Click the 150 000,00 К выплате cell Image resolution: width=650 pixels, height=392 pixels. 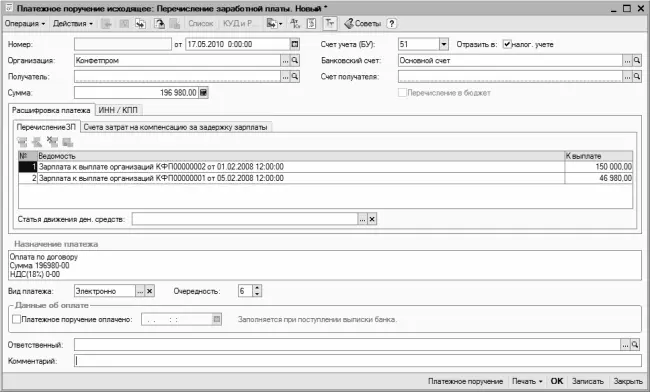(x=599, y=167)
